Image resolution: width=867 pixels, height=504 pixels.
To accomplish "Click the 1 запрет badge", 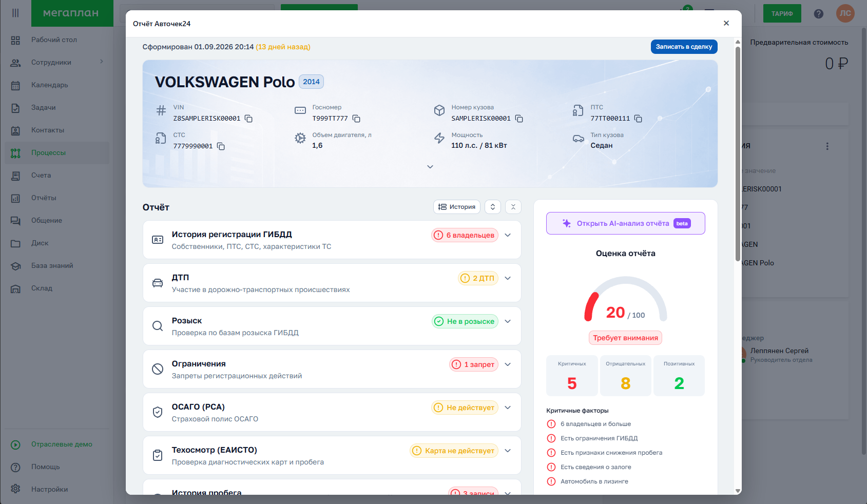I will 474,364.
